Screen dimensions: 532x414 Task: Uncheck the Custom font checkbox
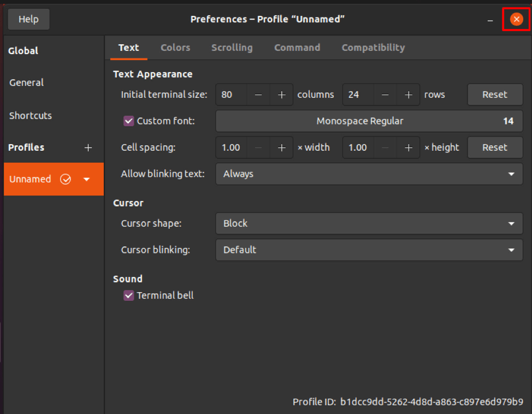128,121
